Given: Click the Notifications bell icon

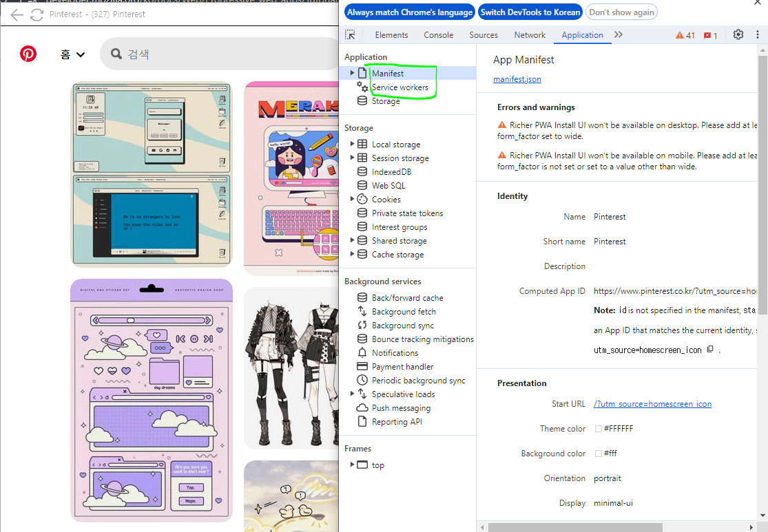Looking at the screenshot, I should 362,352.
